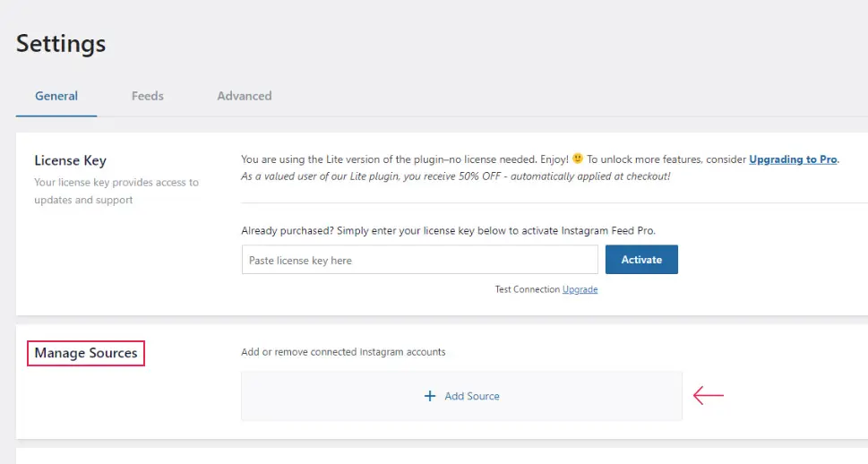
Task: Click the blue Activate button
Action: 641,260
